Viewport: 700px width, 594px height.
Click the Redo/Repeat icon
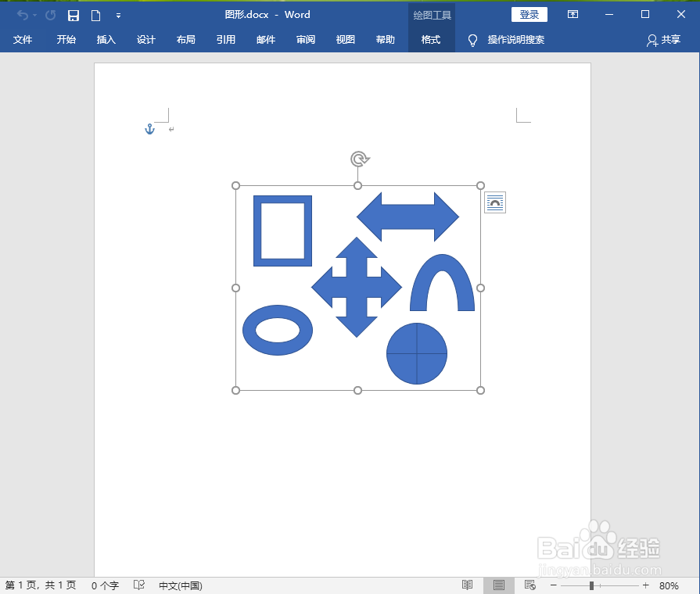tap(50, 15)
